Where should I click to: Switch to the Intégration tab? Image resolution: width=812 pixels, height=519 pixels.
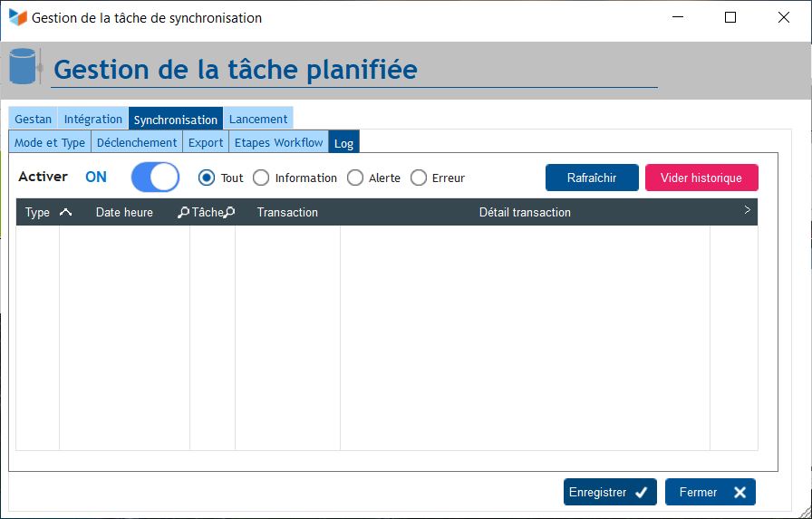[92, 119]
